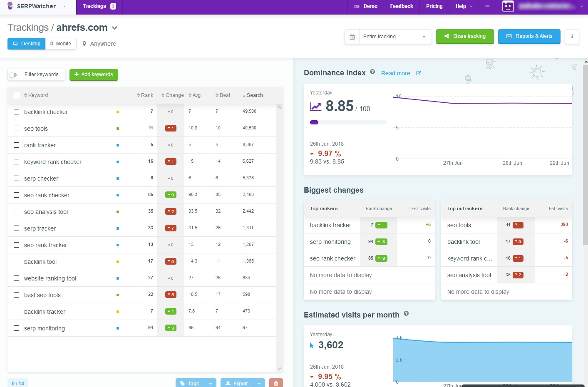The height and width of the screenshot is (387, 588).
Task: Check the serp monitoring checkbox
Action: pos(17,328)
